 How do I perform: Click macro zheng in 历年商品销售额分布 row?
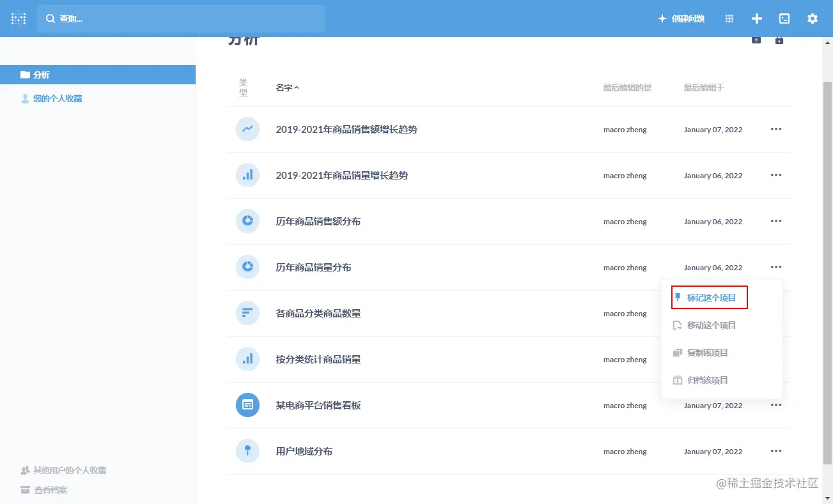pyautogui.click(x=625, y=222)
